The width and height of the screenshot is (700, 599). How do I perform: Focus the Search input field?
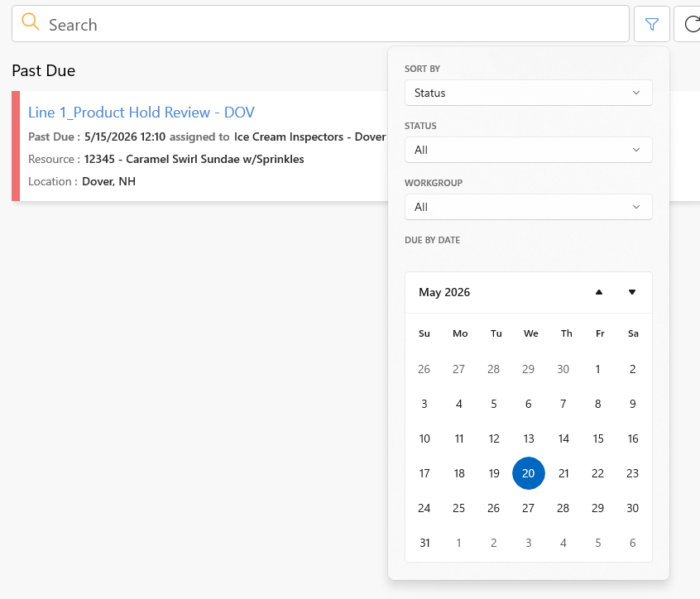click(320, 24)
